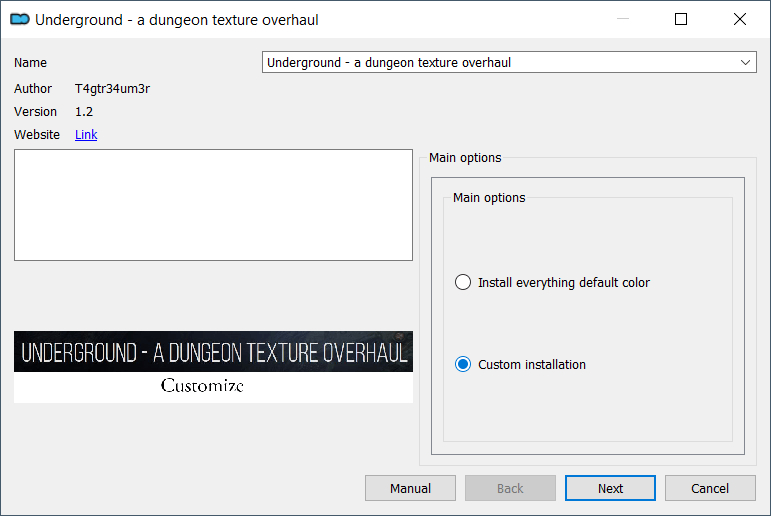Click the author name T4gtr34um3r
This screenshot has width=771, height=516.
tap(112, 89)
